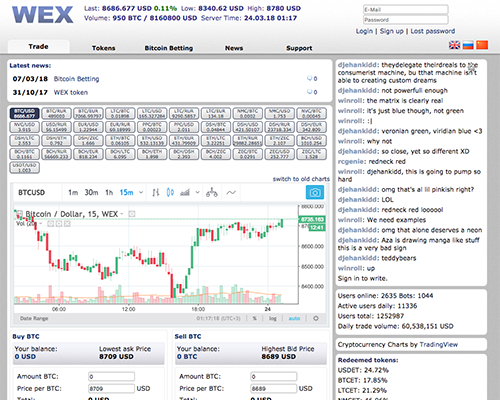Click the 8709 USD lowest ask price
The height and width of the screenshot is (400, 500).
point(116,357)
